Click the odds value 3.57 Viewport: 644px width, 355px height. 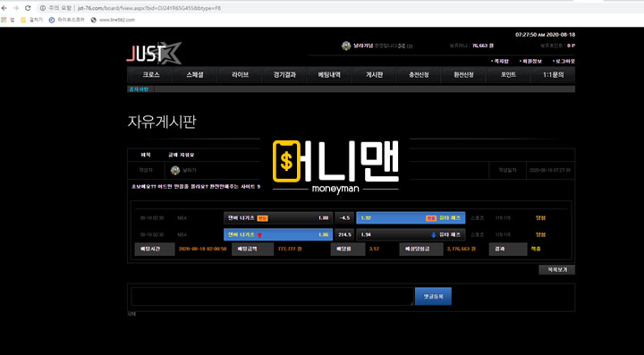374,249
